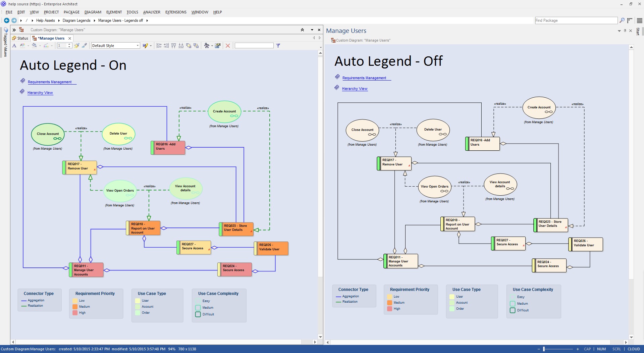Click the blue filter funnel icon
The width and height of the screenshot is (644, 353).
tap(278, 46)
